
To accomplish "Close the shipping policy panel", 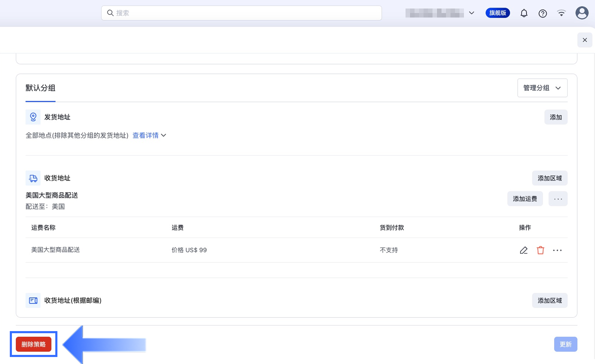I will pos(585,40).
